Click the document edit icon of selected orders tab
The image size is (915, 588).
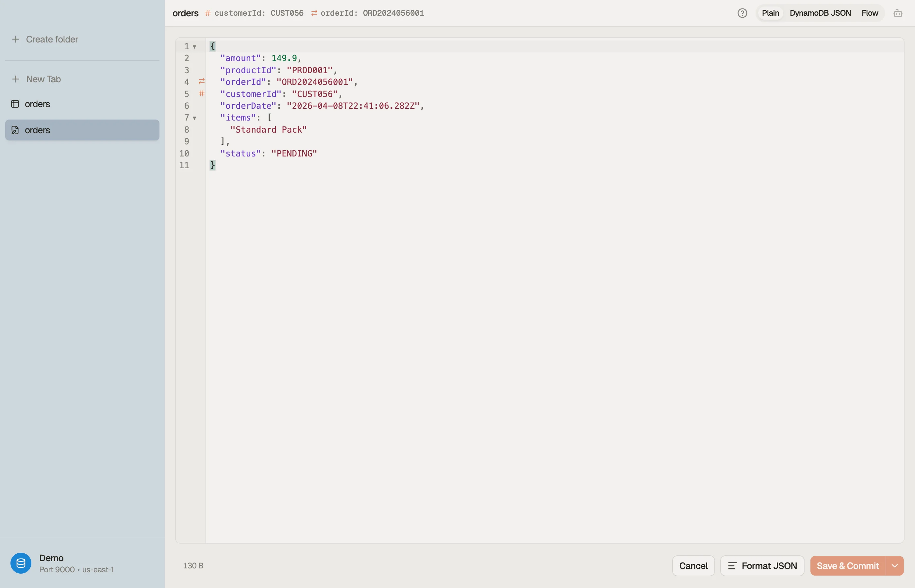tap(15, 130)
